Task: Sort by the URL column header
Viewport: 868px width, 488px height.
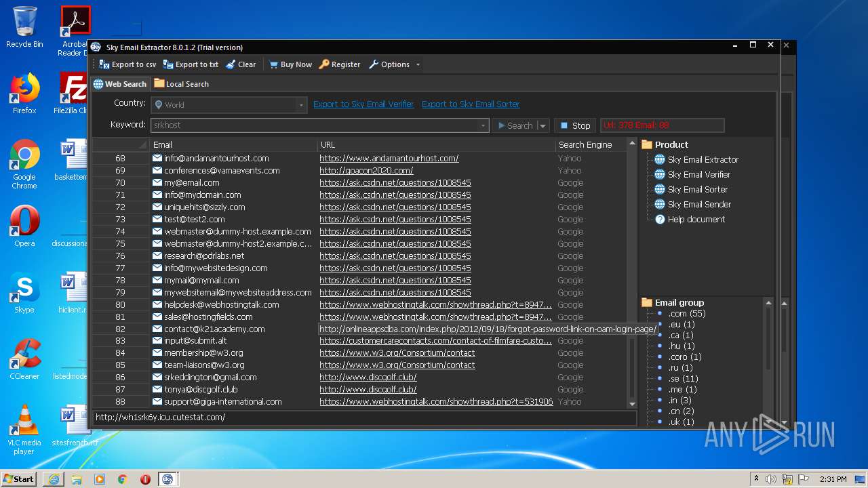Action: 437,144
